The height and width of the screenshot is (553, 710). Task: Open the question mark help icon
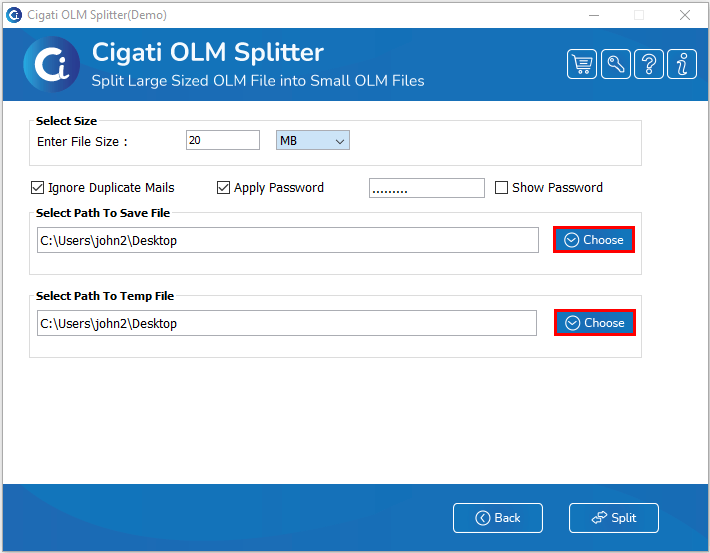(649, 64)
